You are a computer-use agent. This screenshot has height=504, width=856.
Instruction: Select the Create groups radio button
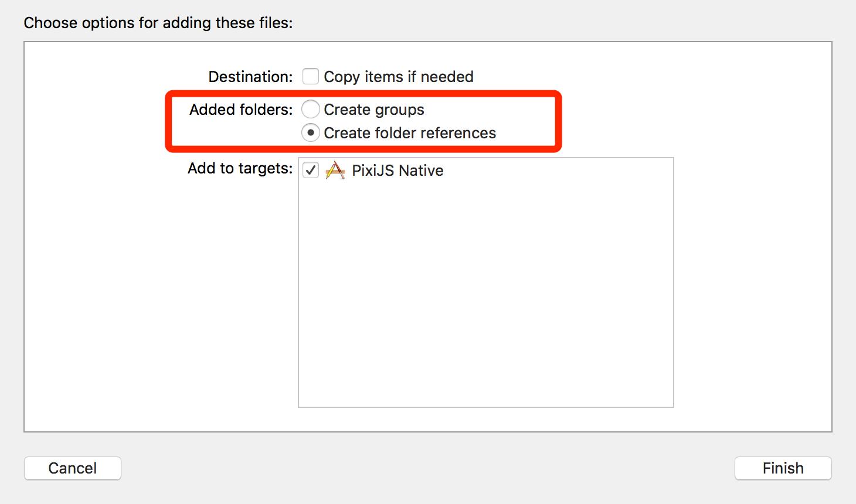[x=311, y=110]
